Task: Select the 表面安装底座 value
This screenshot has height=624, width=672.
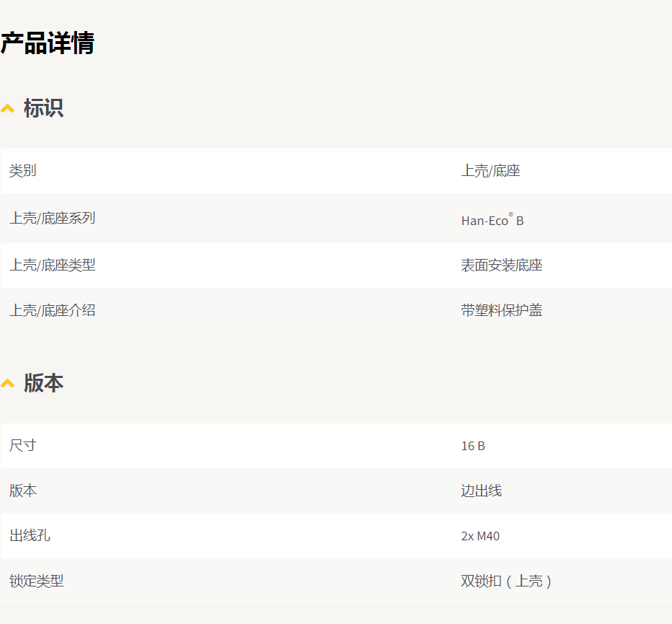Action: point(502,265)
